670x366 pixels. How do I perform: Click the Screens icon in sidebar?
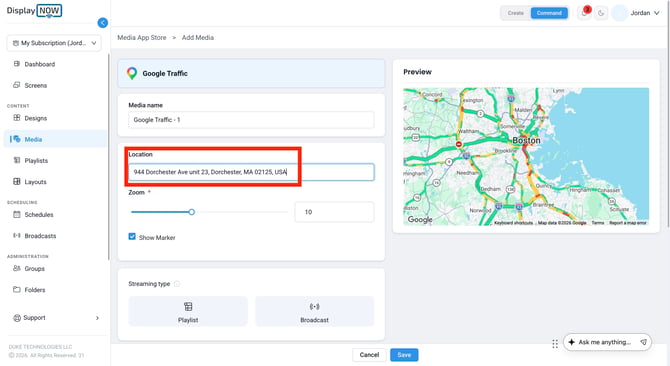(17, 85)
